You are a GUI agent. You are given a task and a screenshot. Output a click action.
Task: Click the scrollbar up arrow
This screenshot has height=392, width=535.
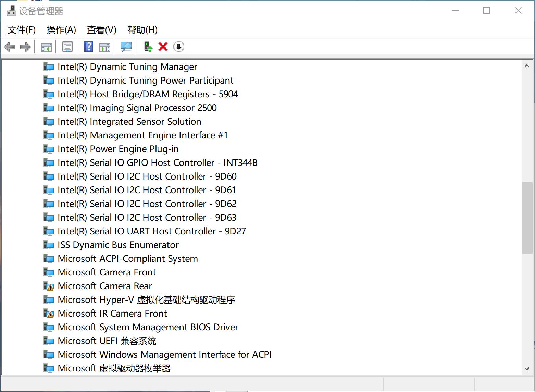527,66
